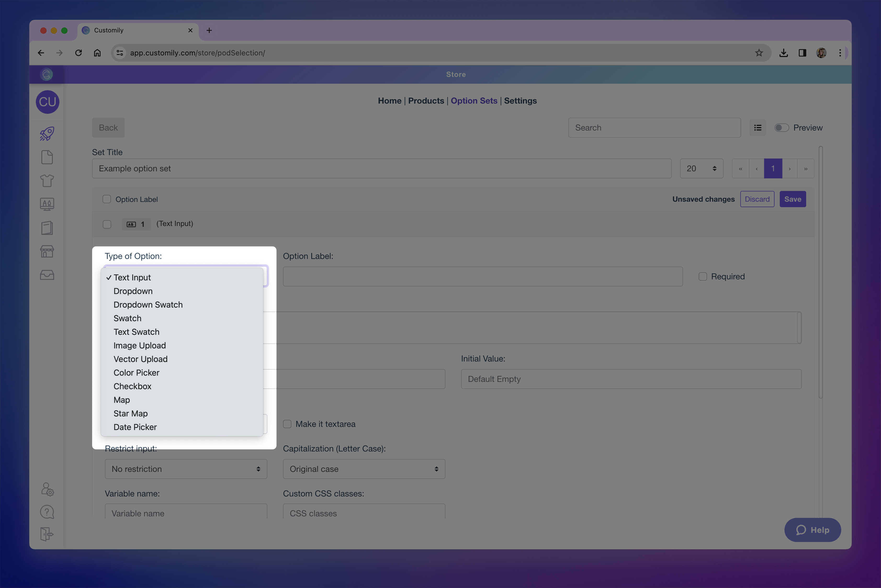Click the list view icon beside Search
Viewport: 881px width, 588px height.
click(x=758, y=128)
